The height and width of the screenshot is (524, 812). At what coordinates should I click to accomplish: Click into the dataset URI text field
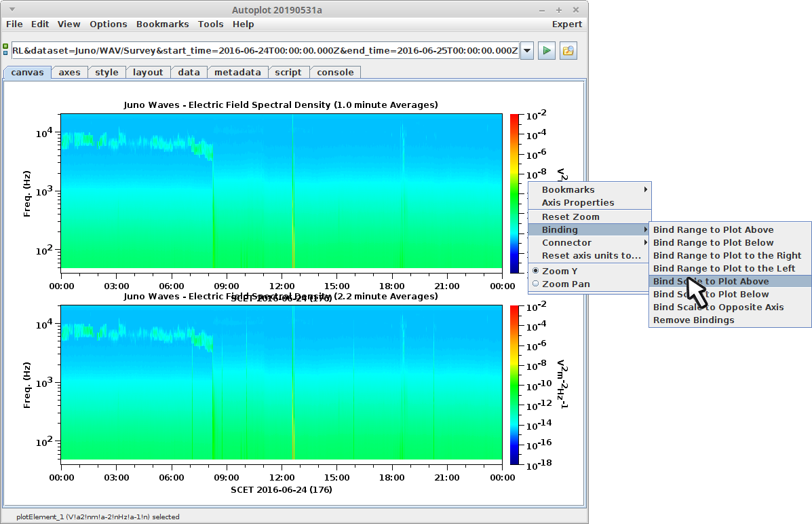pyautogui.click(x=265, y=51)
